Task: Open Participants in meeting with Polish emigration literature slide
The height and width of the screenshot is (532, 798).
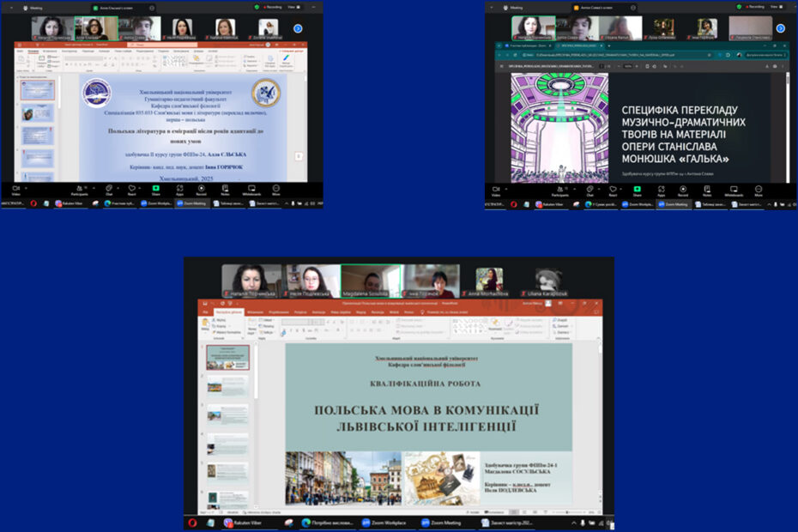Action: [78, 190]
